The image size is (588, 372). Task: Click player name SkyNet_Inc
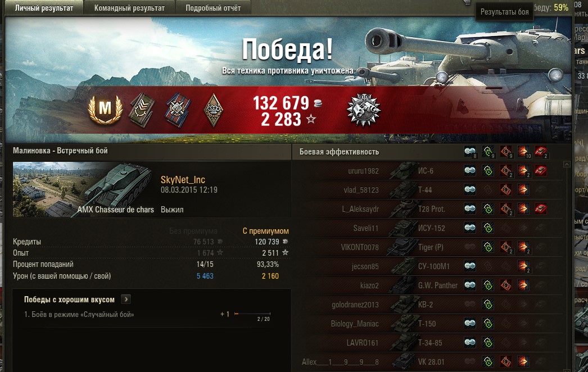click(183, 180)
